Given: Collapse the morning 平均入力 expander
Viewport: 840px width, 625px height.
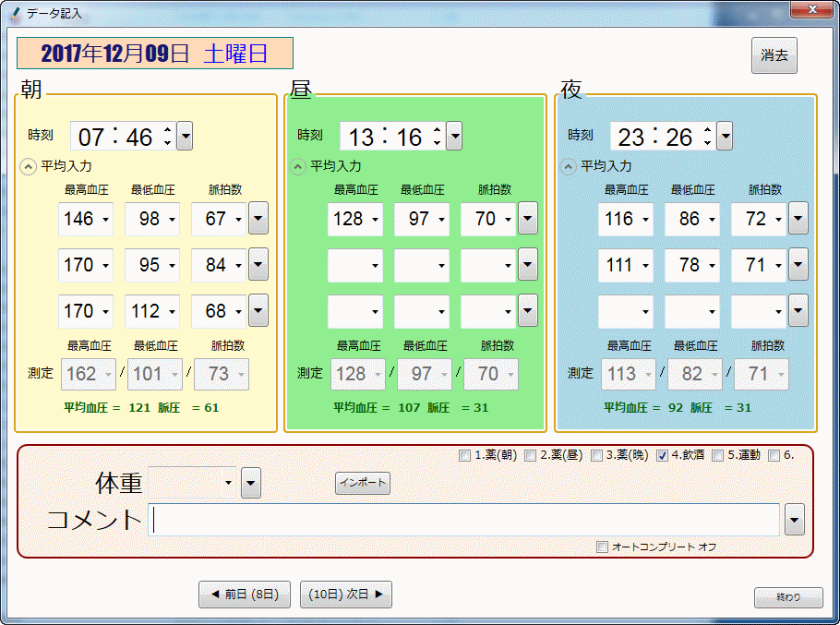Looking at the screenshot, I should (x=28, y=167).
